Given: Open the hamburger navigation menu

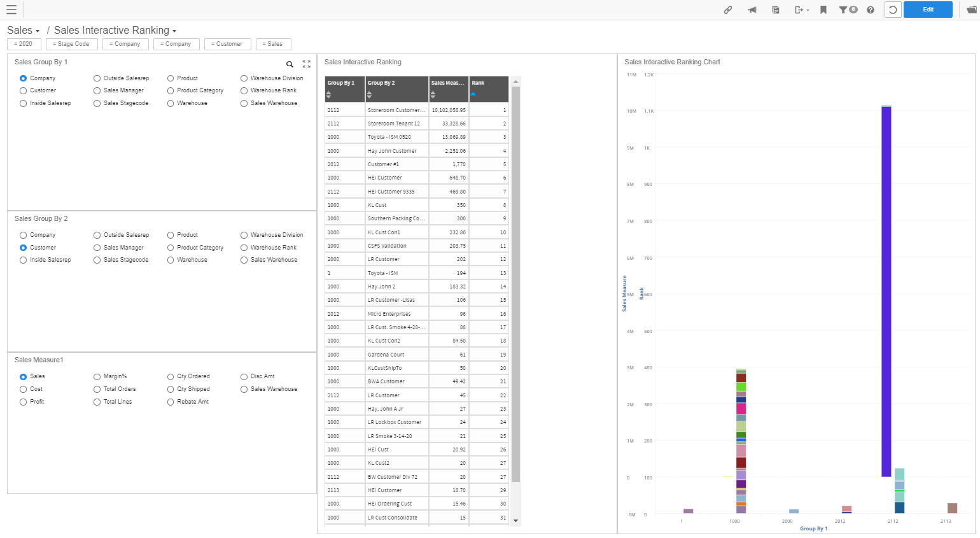Looking at the screenshot, I should tap(11, 9).
